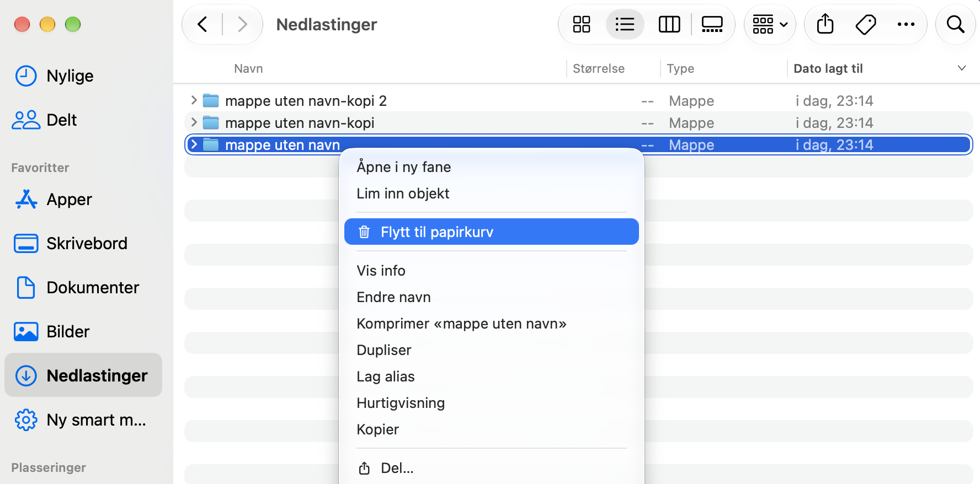Click the Skrivebord sidebar icon
The image size is (980, 484).
pos(26,244)
